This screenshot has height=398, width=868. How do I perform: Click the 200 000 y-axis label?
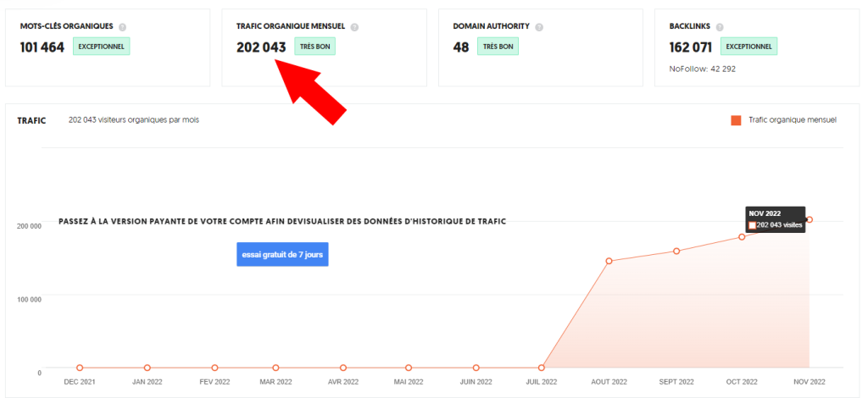(30, 225)
